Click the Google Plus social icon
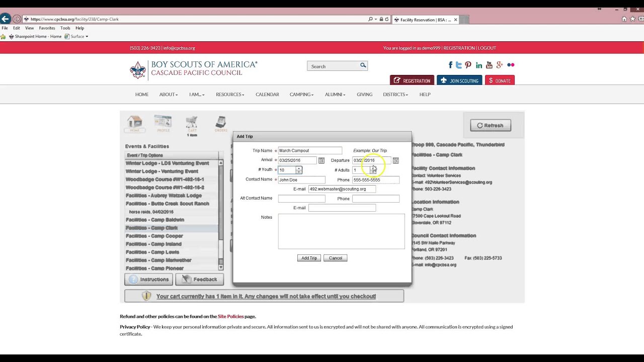 click(x=500, y=65)
